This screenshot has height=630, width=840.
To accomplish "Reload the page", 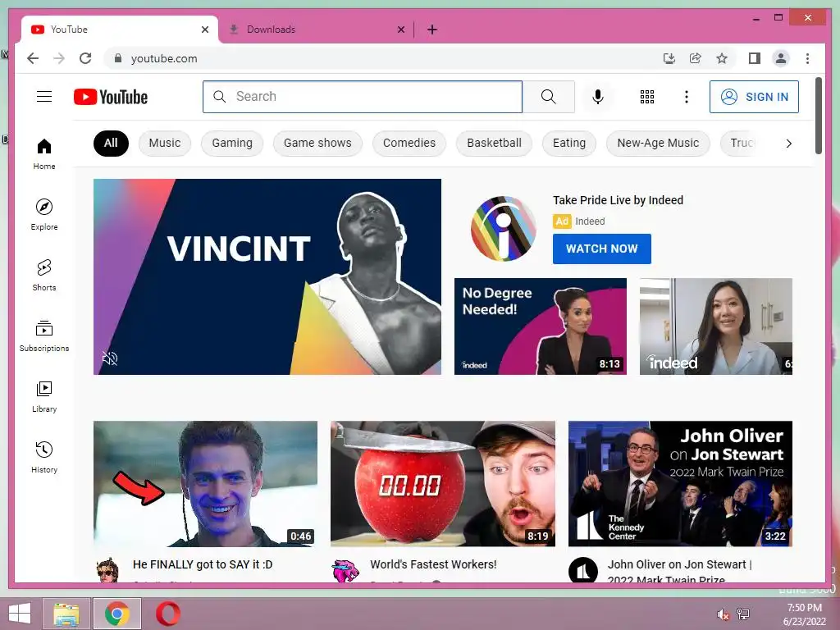I will (x=85, y=58).
